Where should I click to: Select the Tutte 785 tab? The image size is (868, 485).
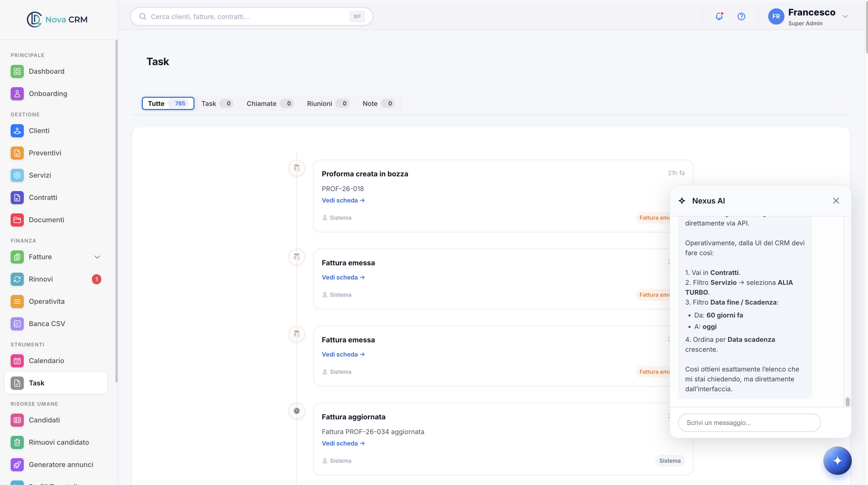(168, 103)
